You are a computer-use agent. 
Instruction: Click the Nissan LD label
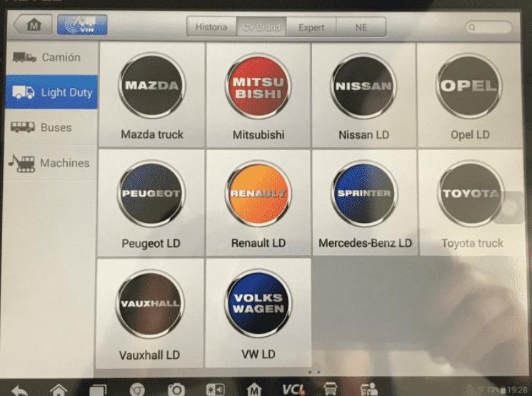click(x=363, y=135)
